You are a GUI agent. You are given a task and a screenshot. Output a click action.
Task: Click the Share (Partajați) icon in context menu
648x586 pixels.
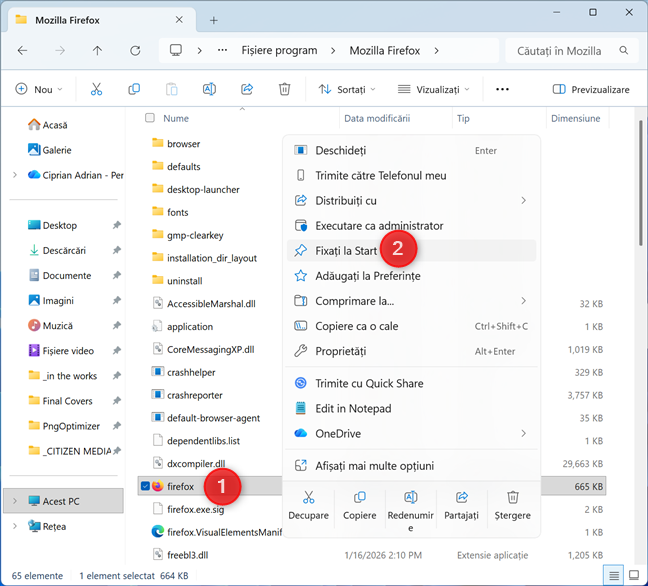tap(462, 497)
